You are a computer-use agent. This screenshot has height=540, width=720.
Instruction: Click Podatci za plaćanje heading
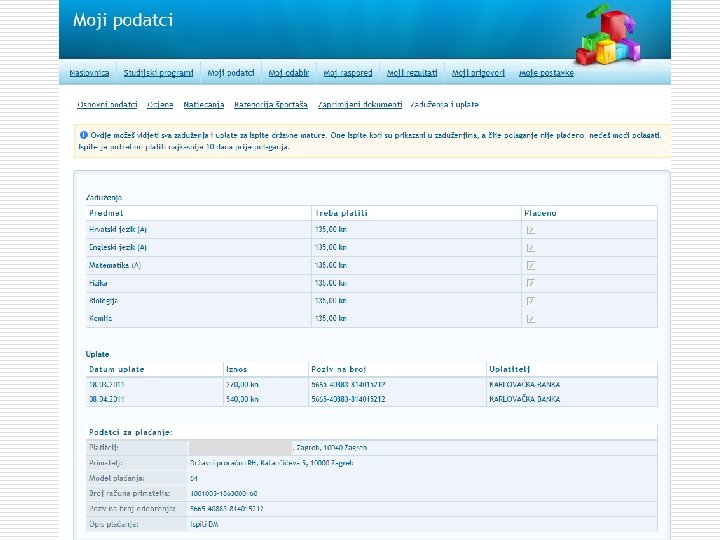tap(131, 432)
